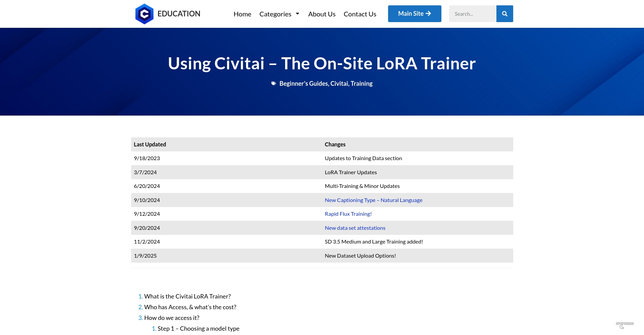Go to the About Us page
Image resolution: width=644 pixels, height=335 pixels.
pos(322,14)
